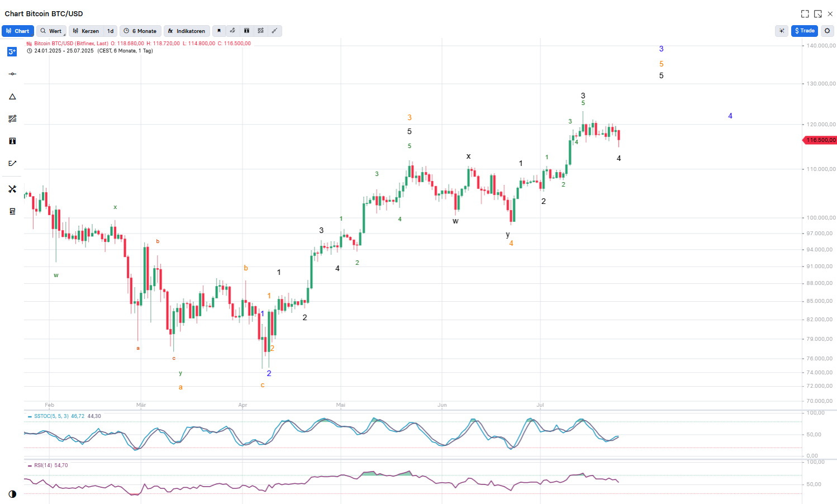Viewport: 837px width, 504px height.
Task: Switch to the Chart tab
Action: [x=18, y=31]
